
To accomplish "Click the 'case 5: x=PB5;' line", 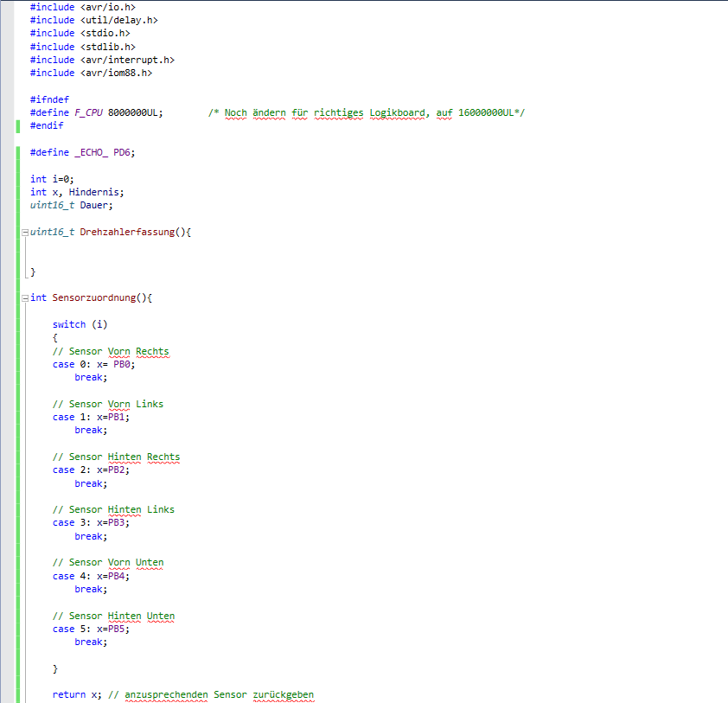I will pos(91,629).
